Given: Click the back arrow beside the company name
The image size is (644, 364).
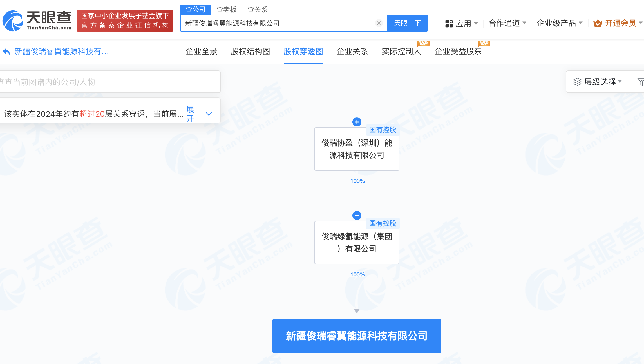Looking at the screenshot, I should 6,51.
